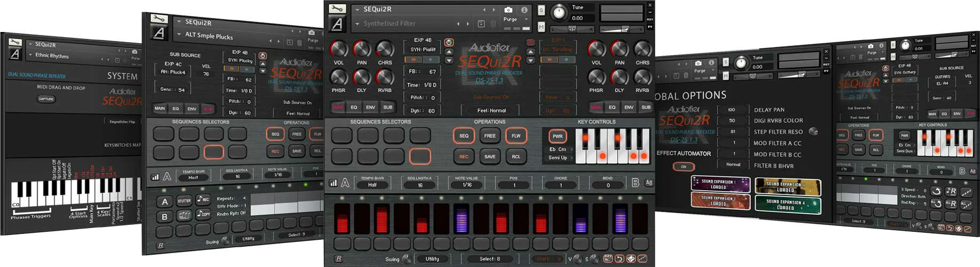Screen dimensions: 980x267
Task: Click the COPY note icon in the second window
Action: [203, 215]
